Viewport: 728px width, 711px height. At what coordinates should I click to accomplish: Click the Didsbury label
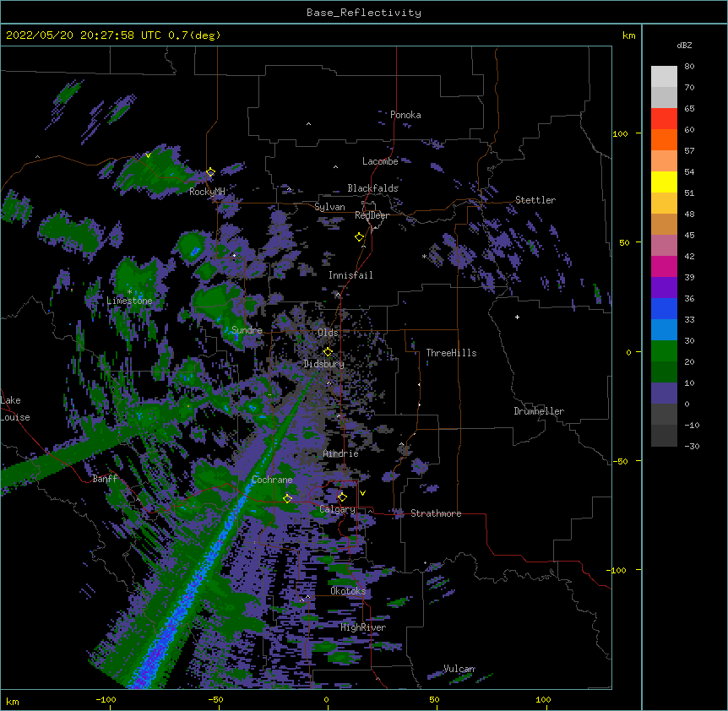click(324, 364)
